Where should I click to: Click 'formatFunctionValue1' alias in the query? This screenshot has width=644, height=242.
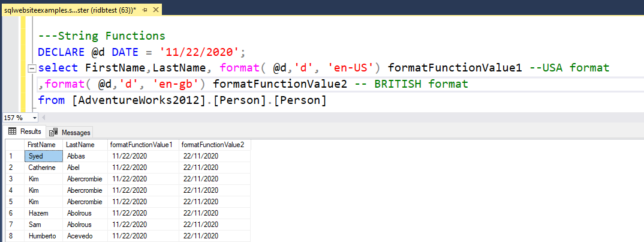pos(455,68)
